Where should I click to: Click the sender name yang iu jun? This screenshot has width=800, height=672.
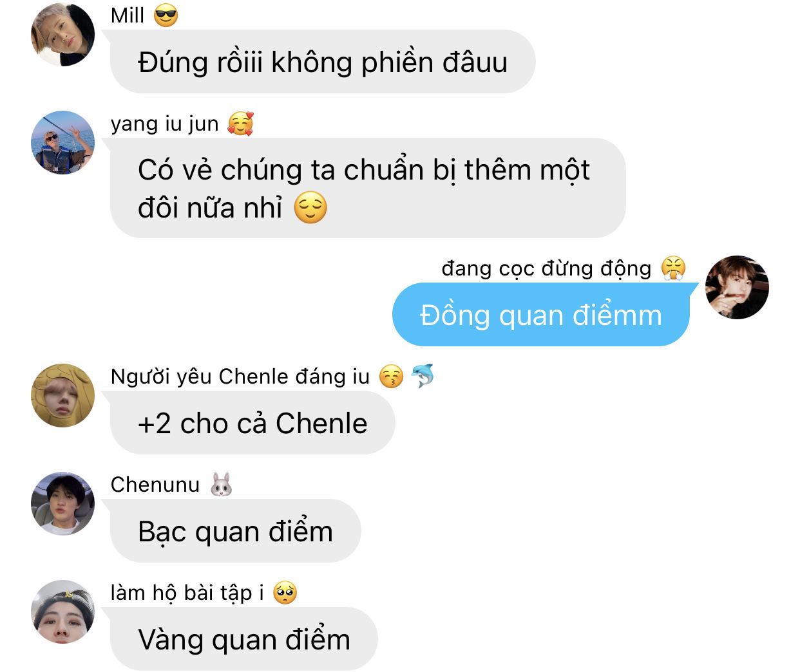click(165, 124)
